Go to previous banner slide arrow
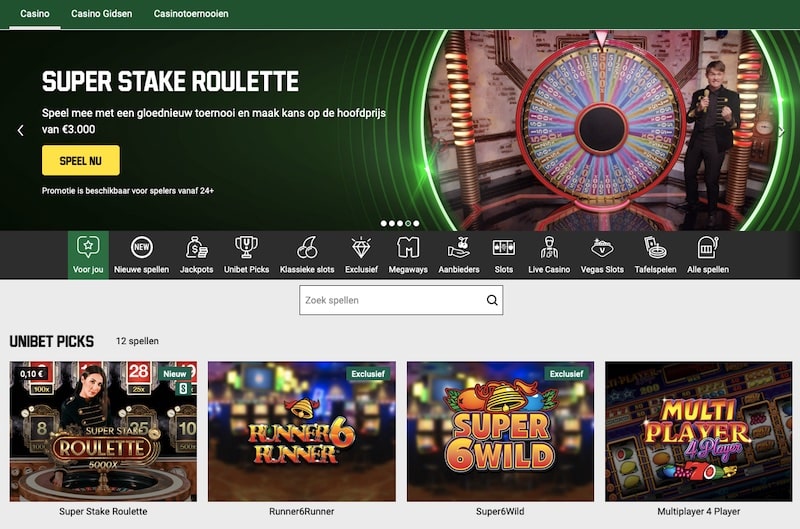The image size is (800, 529). (20, 131)
